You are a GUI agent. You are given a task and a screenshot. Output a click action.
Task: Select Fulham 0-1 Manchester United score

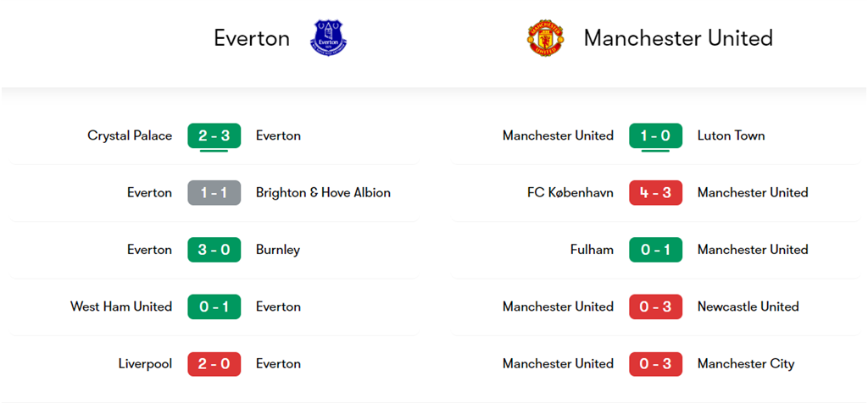pyautogui.click(x=655, y=250)
